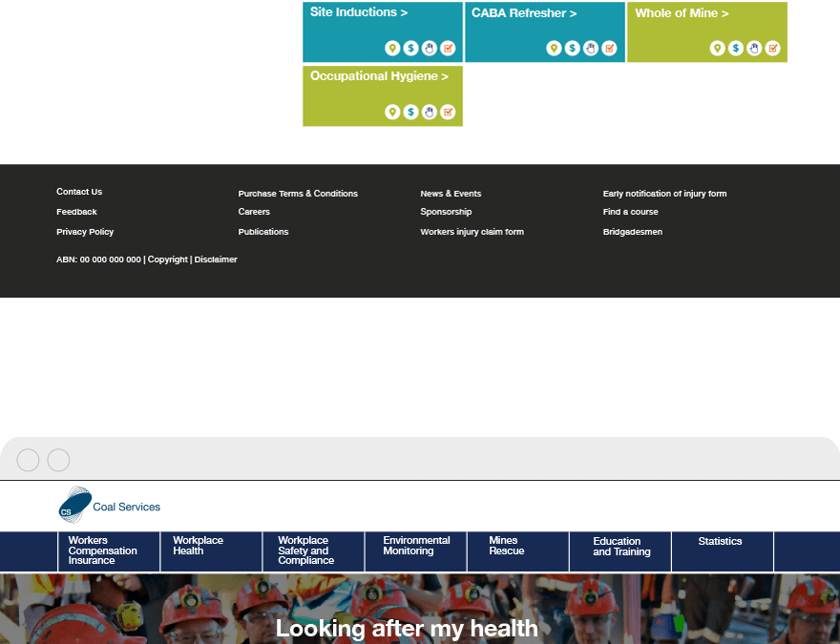Click the Feedback footer link
The width and height of the screenshot is (840, 644).
click(76, 212)
